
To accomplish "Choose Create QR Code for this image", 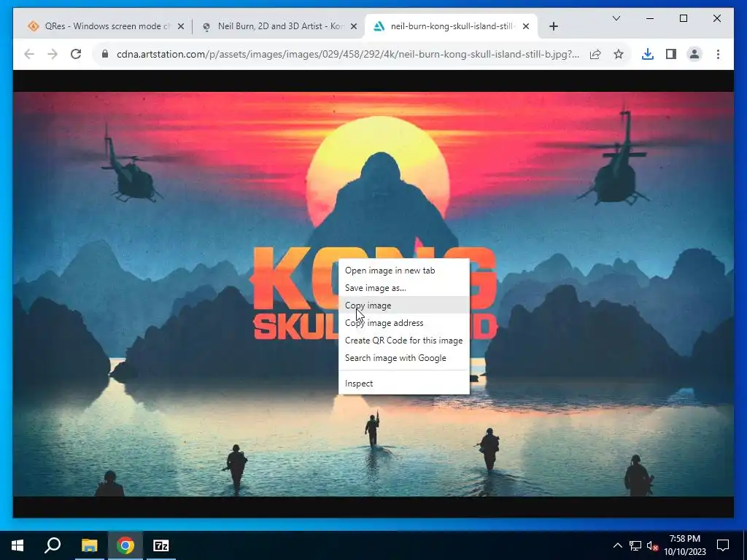I will coord(404,341).
